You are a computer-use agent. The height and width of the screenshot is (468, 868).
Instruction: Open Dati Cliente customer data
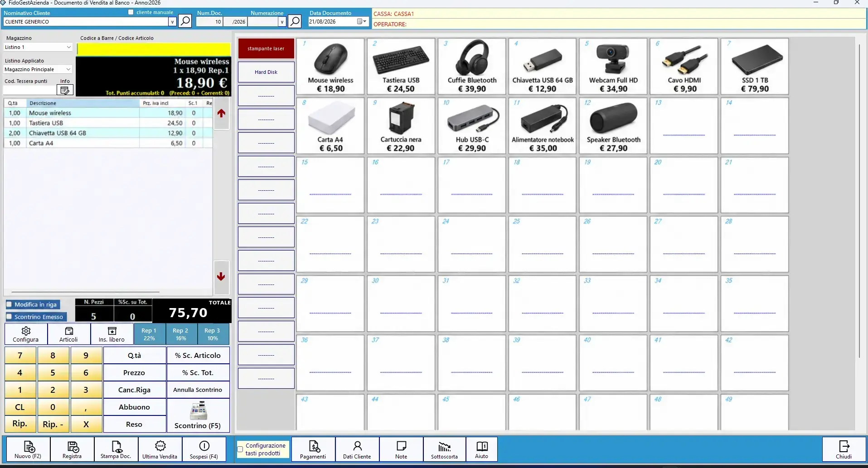[357, 449]
